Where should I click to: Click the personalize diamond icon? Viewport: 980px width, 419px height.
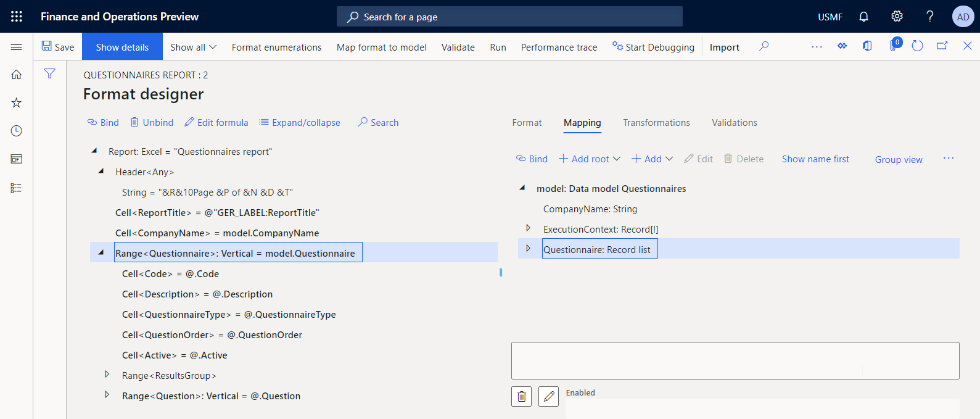pyautogui.click(x=842, y=46)
